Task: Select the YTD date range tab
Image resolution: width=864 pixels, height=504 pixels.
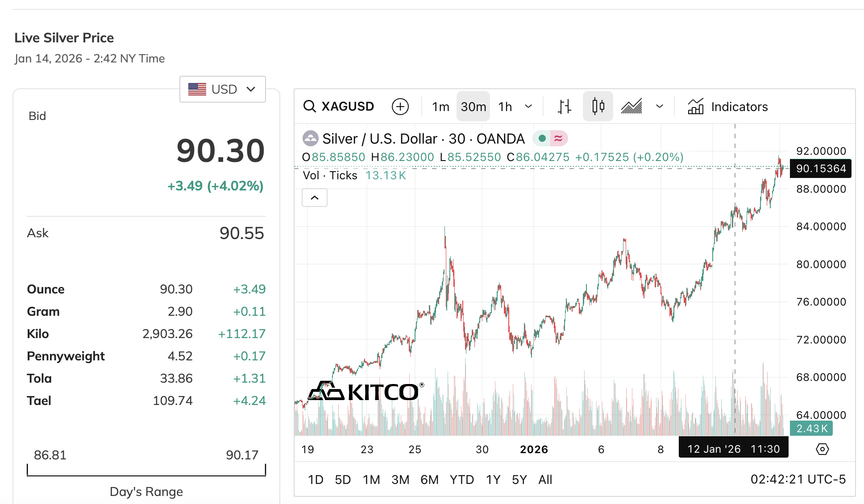Action: point(462,479)
